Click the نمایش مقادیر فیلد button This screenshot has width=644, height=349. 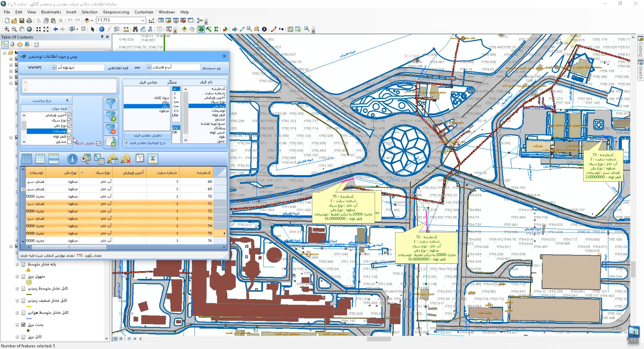[x=148, y=135]
